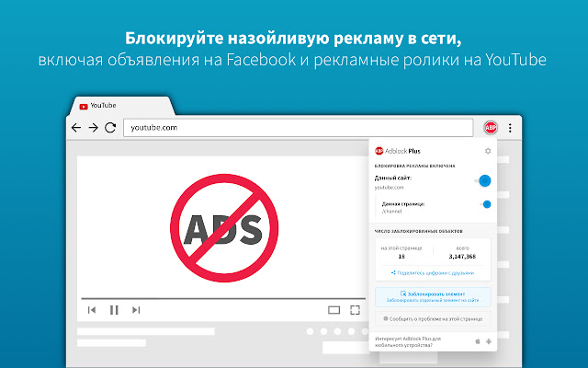Open the browser three-dot menu

[510, 127]
